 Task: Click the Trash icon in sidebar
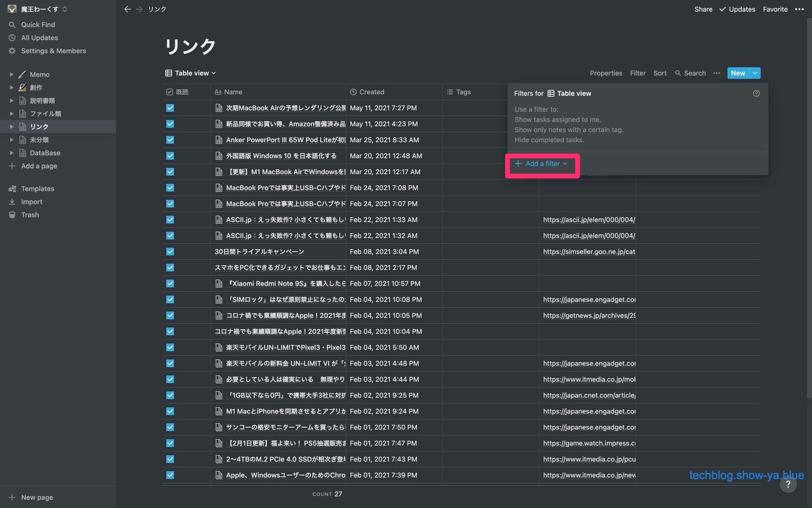[x=12, y=215]
